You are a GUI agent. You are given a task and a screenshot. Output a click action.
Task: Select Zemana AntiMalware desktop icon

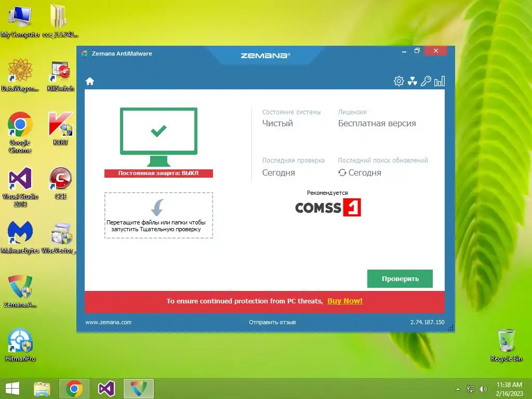click(x=20, y=291)
